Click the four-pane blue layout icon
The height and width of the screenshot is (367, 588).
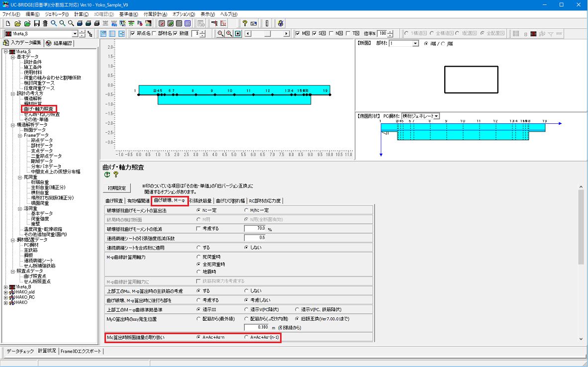[x=121, y=34]
